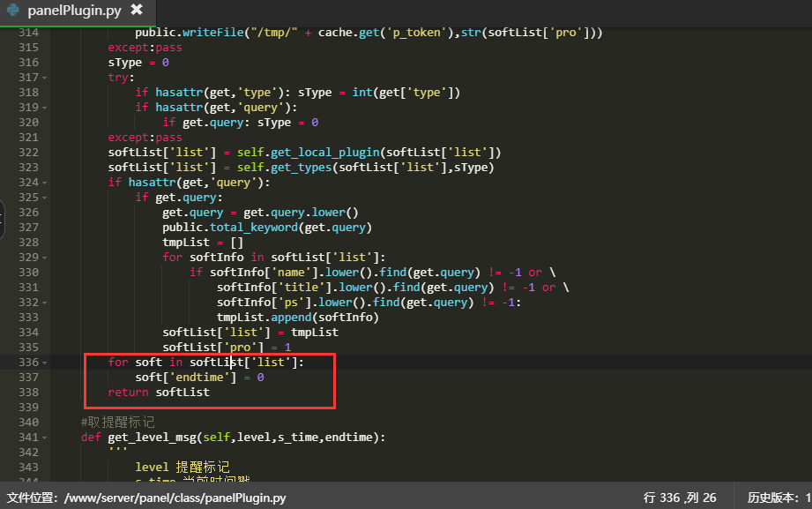This screenshot has width=812, height=509.
Task: Place cursor on the soft['endtime'] = 0 line
Action: pos(199,378)
